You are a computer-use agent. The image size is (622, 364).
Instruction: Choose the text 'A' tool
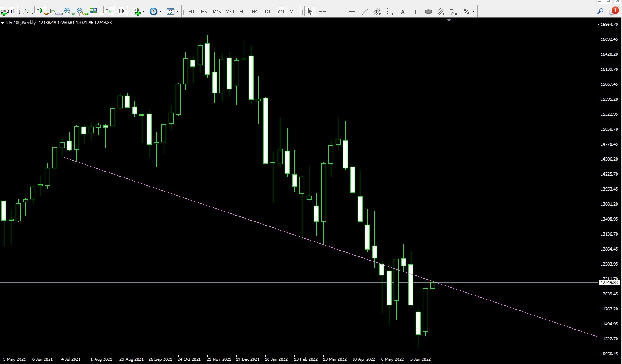click(x=403, y=11)
